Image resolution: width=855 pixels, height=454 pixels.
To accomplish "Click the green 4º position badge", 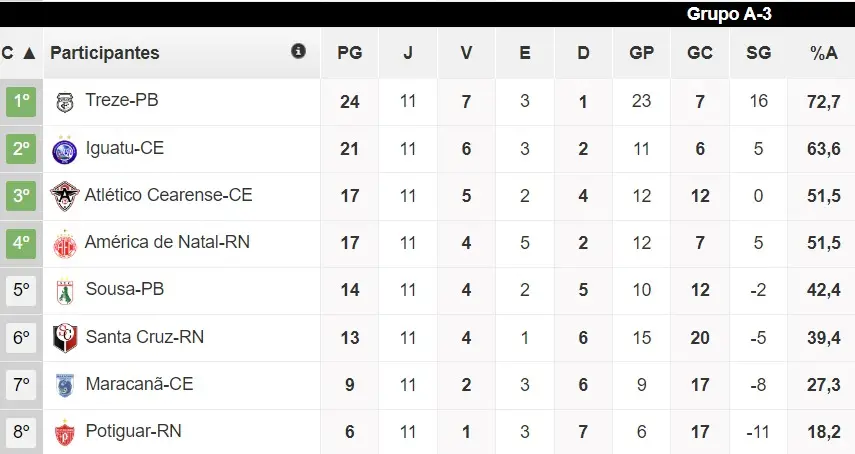I will coord(21,243).
